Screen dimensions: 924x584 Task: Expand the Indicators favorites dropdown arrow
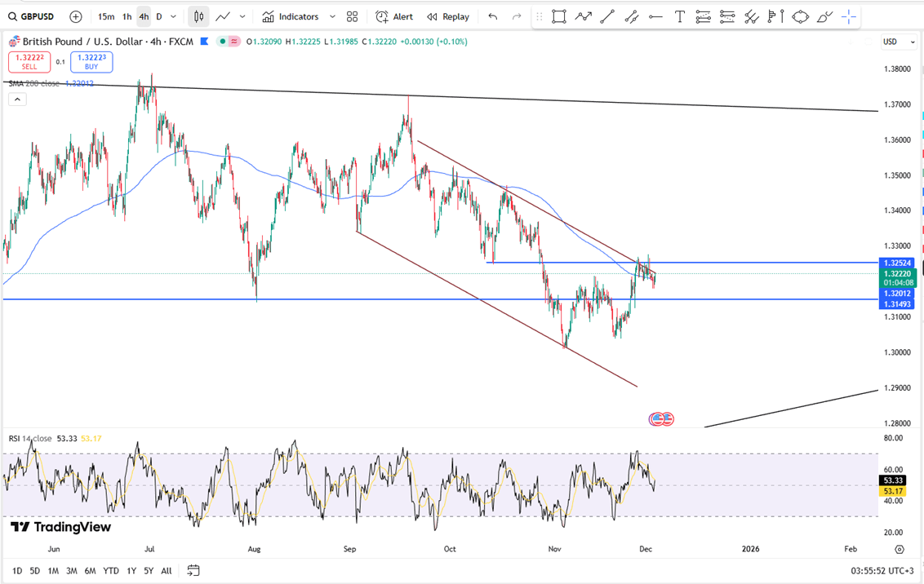tap(332, 16)
